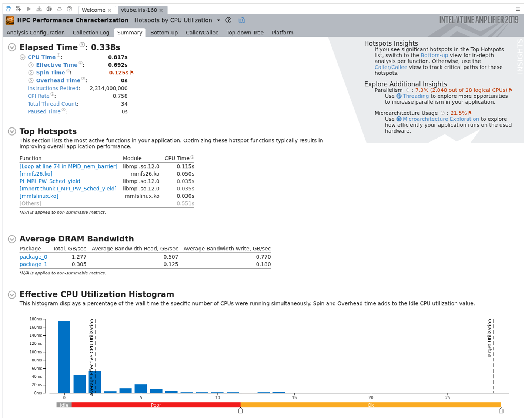
Task: Collapse the Top Hotspots section
Action: pyautogui.click(x=12, y=131)
